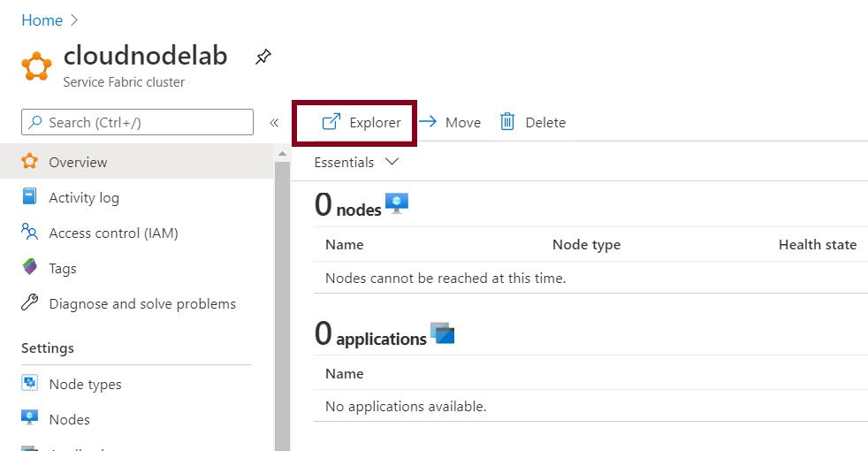The width and height of the screenshot is (868, 451).
Task: Click the Delete toolbar button
Action: 532,122
